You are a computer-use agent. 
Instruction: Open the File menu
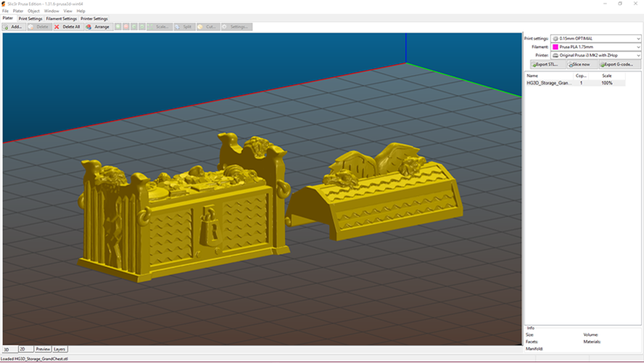[x=5, y=11]
